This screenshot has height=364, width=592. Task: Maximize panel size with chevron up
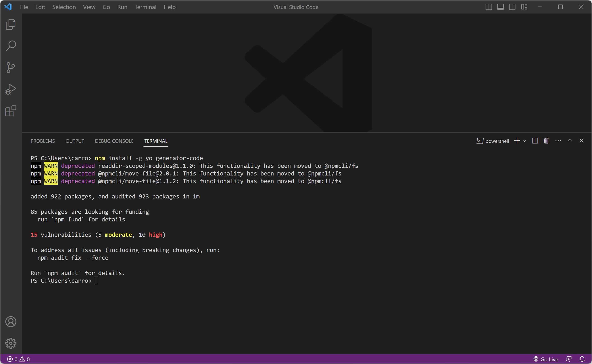click(570, 141)
